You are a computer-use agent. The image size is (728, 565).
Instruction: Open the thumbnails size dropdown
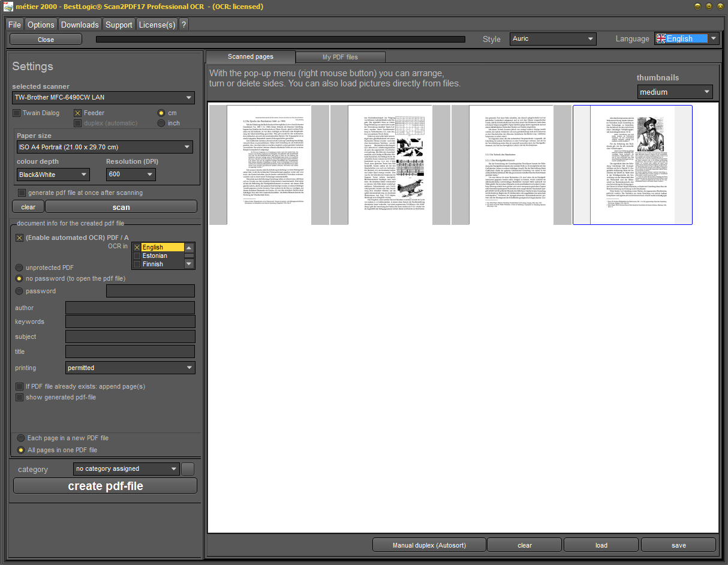click(x=675, y=92)
